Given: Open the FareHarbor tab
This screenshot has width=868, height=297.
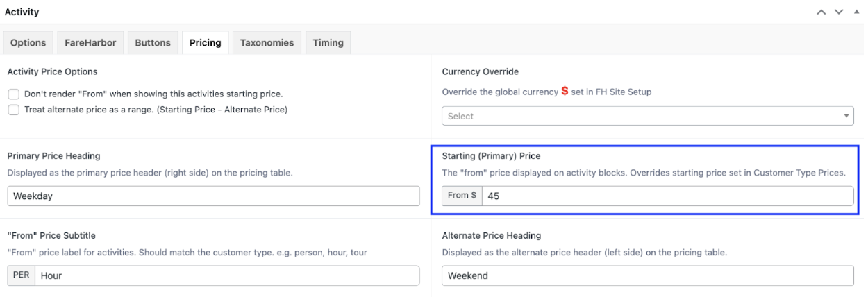Looking at the screenshot, I should coord(90,42).
